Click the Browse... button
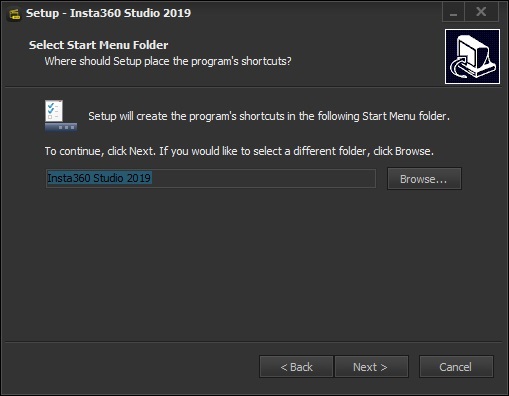509x396 pixels. (424, 179)
